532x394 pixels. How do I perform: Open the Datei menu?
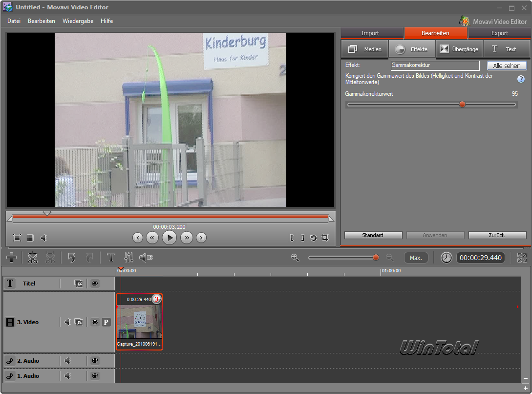click(14, 21)
